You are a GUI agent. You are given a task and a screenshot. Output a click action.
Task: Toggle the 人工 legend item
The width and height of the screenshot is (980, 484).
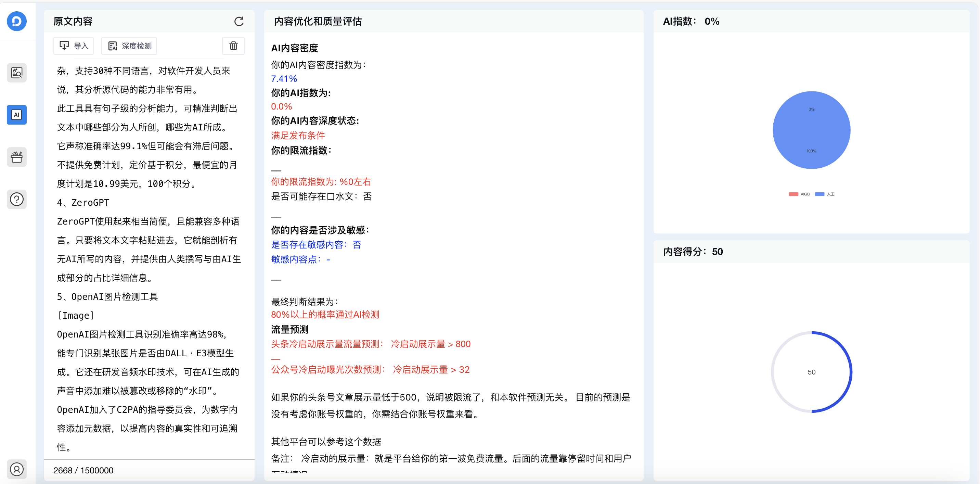point(825,194)
